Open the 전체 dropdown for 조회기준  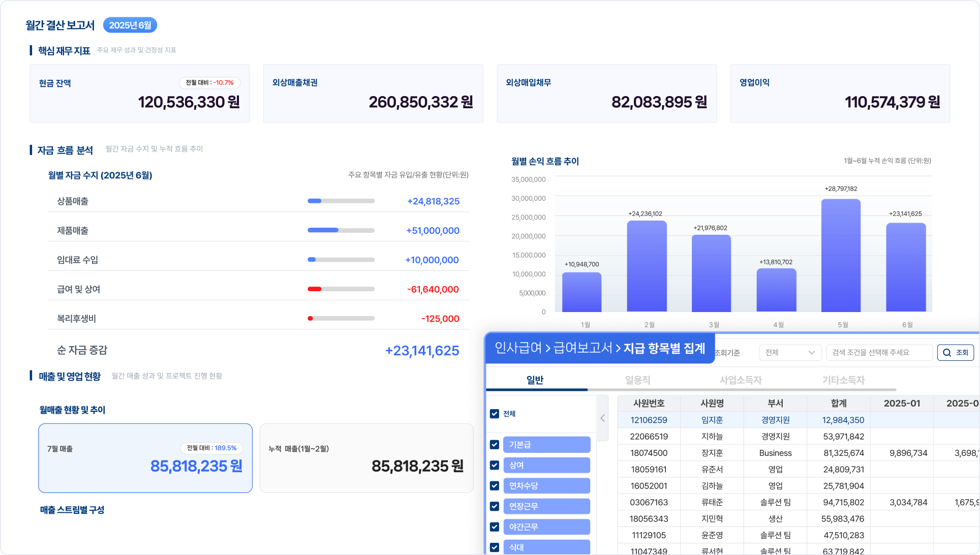pos(790,353)
